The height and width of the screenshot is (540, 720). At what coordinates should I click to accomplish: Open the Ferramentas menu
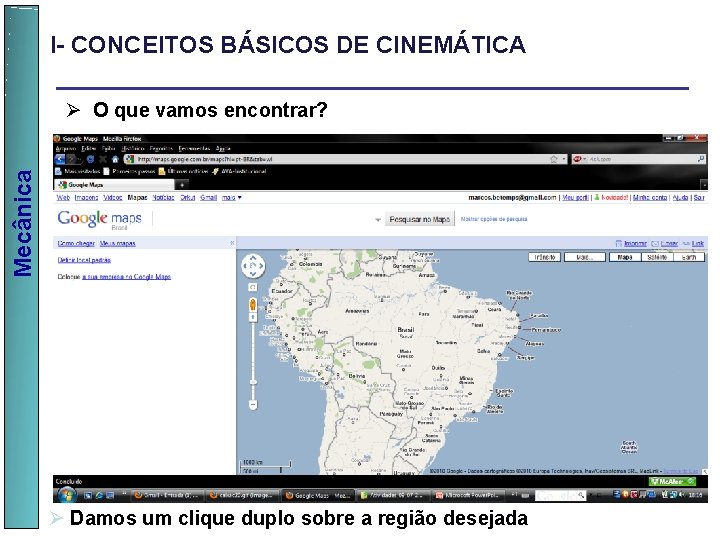tap(194, 149)
